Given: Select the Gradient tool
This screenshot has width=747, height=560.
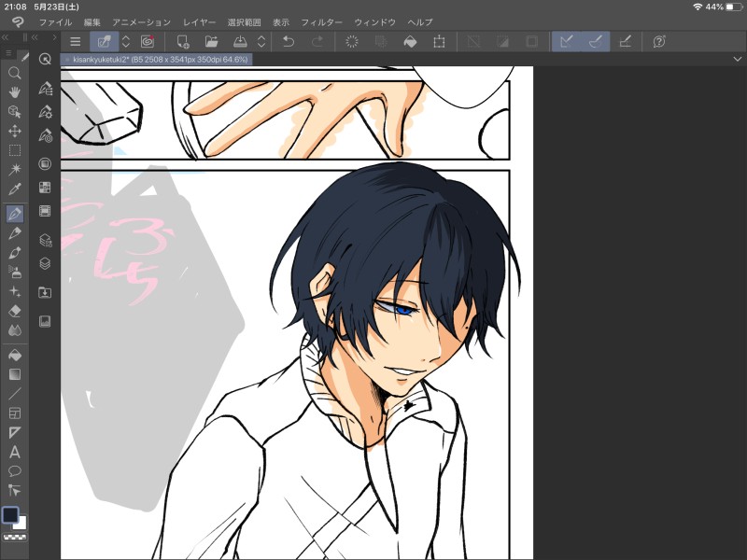Looking at the screenshot, I should (x=15, y=374).
